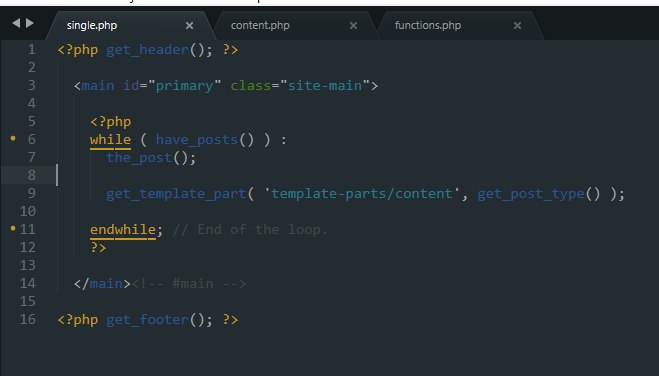Click the closing </main> tag
The image size is (659, 376).
coord(102,284)
